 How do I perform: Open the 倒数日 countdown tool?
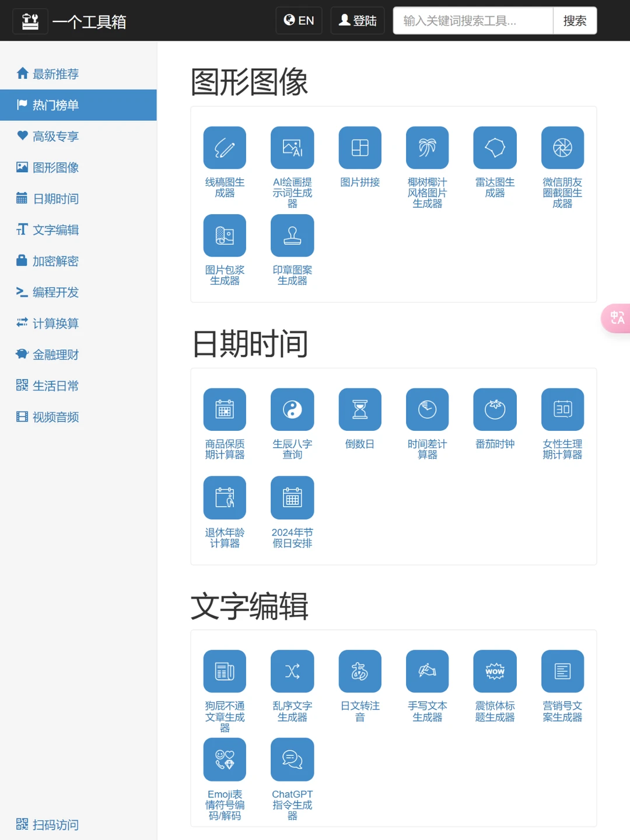click(360, 409)
